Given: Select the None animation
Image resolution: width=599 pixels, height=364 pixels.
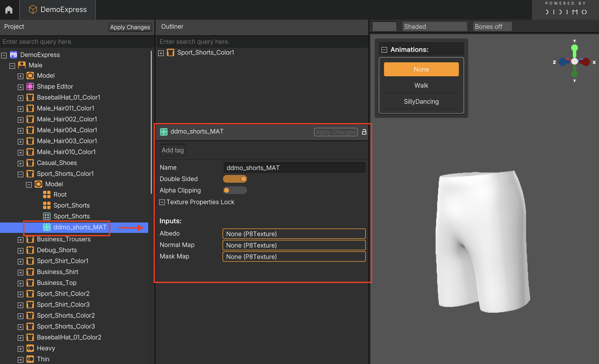Looking at the screenshot, I should pos(421,69).
